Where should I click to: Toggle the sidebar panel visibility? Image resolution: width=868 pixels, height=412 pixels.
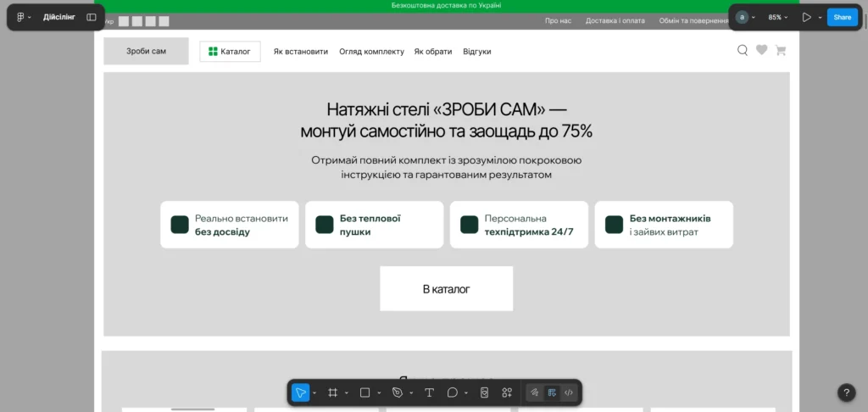pos(92,17)
